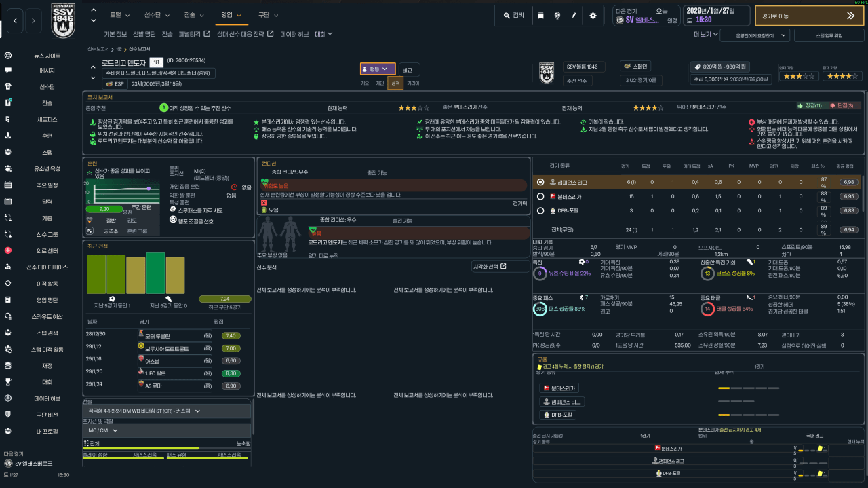Open 전술 tactics icon in sidebar
Screen dimensions: 868x488
tap(8, 103)
